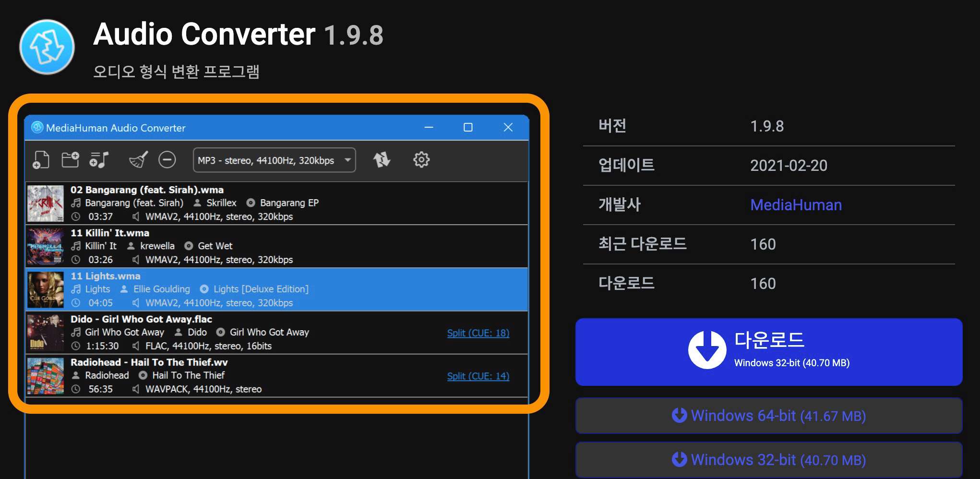This screenshot has height=479, width=980.
Task: Click the Split (CUE: 18) link
Action: coord(478,333)
